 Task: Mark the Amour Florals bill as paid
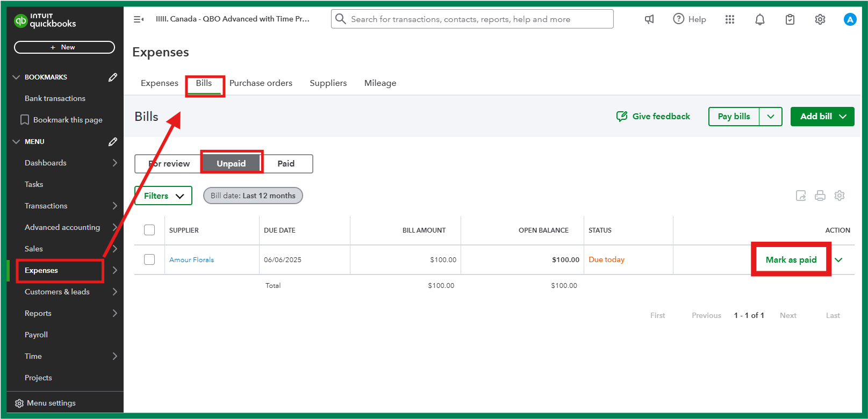click(x=791, y=260)
